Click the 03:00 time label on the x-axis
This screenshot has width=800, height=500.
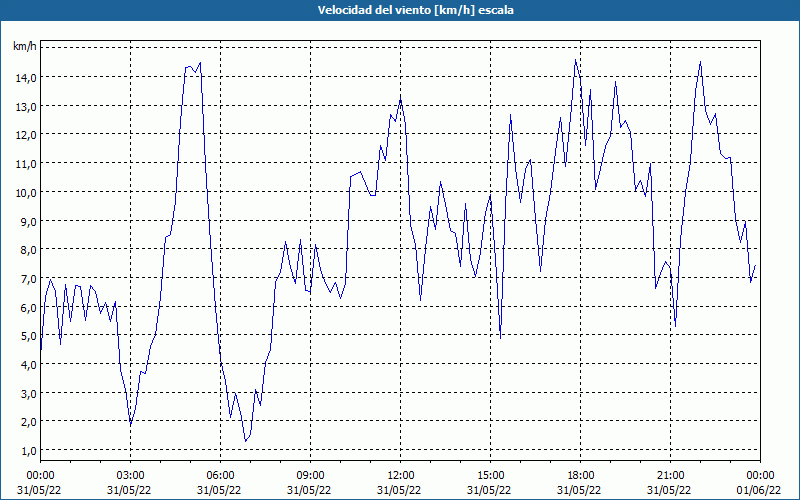click(x=131, y=476)
